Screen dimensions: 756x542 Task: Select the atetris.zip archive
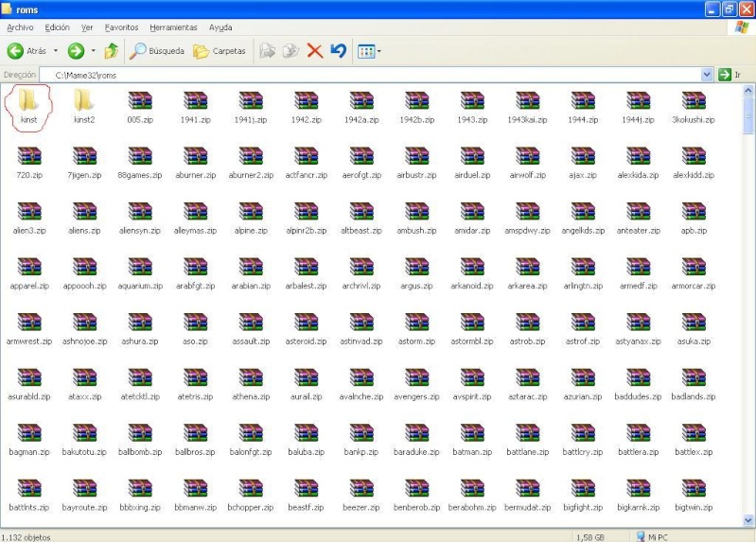[195, 384]
